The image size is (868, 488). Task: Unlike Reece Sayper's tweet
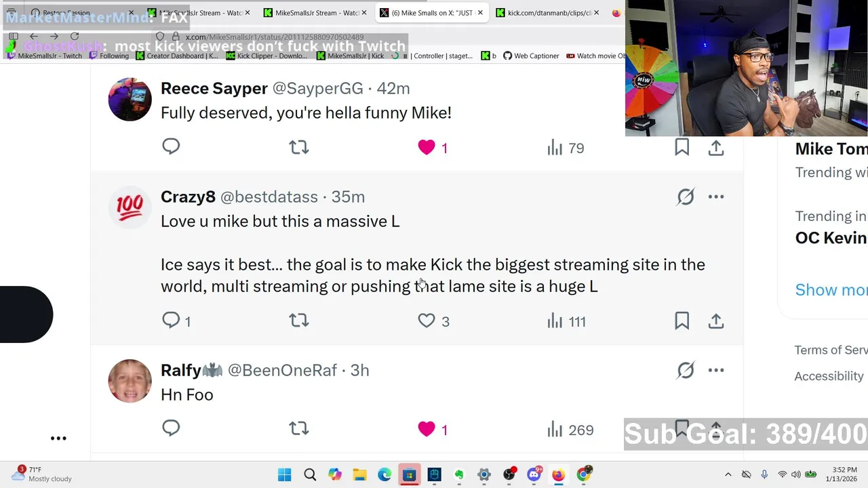tap(427, 147)
